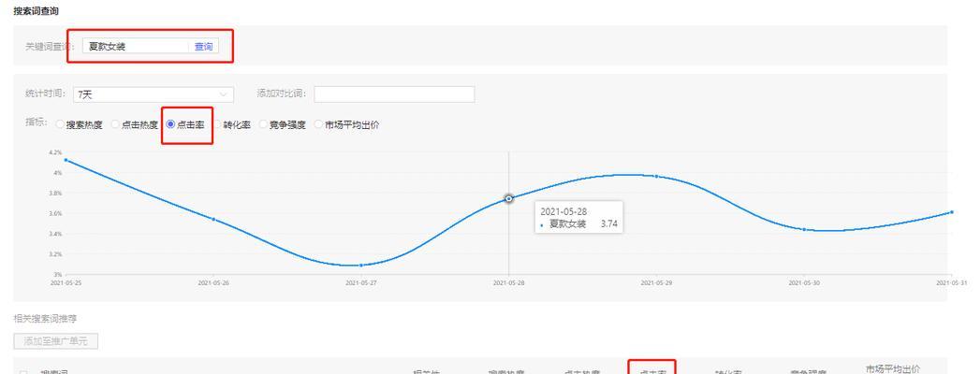This screenshot has width=980, height=374.
Task: Click the 2021-05-29 x-axis date label
Action: pyautogui.click(x=656, y=283)
